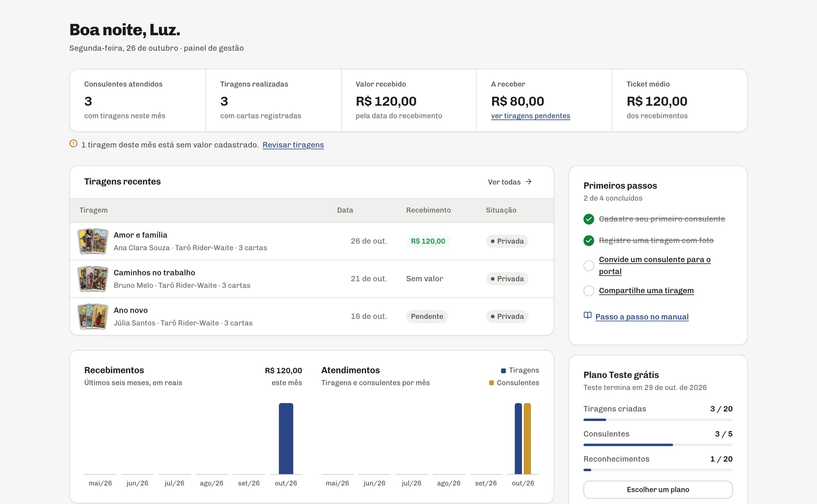Click the Pendente badge in Ano novo row
Screen dimensions: 817x504
tap(427, 317)
